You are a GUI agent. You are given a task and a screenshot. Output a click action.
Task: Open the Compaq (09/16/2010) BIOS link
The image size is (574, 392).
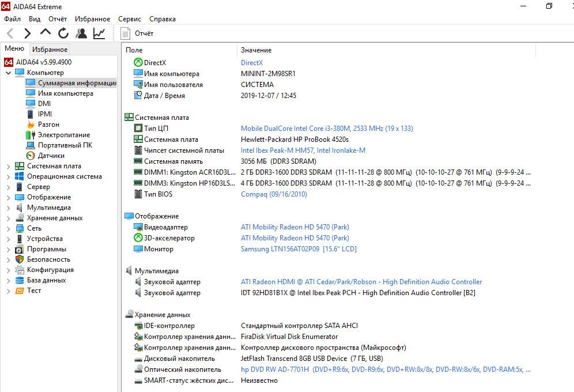point(274,194)
